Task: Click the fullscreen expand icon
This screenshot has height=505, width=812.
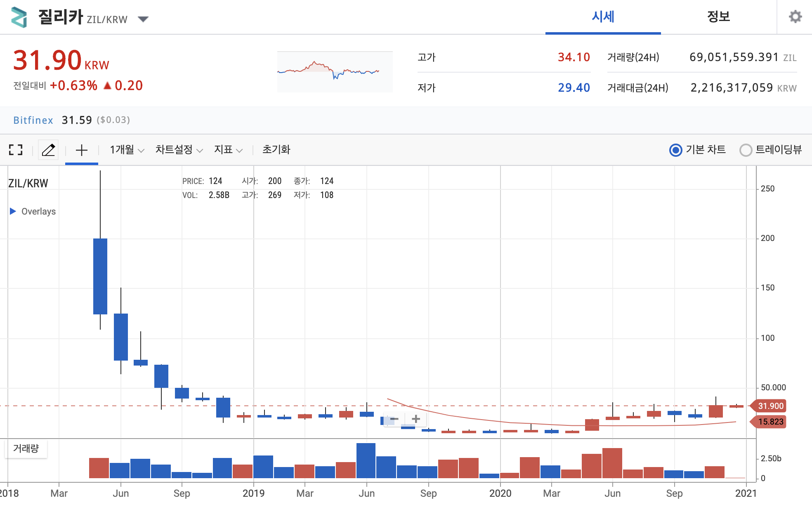Action: (16, 150)
